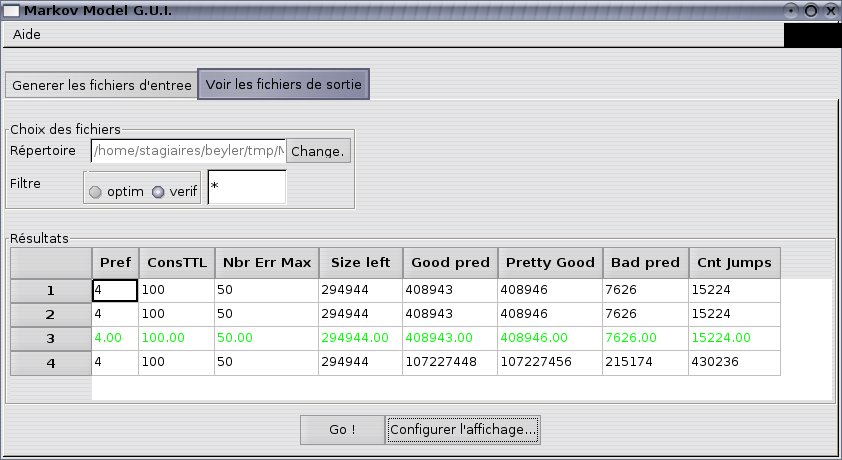Click the maximize icon in title bar
The height and width of the screenshot is (460, 842).
point(811,10)
